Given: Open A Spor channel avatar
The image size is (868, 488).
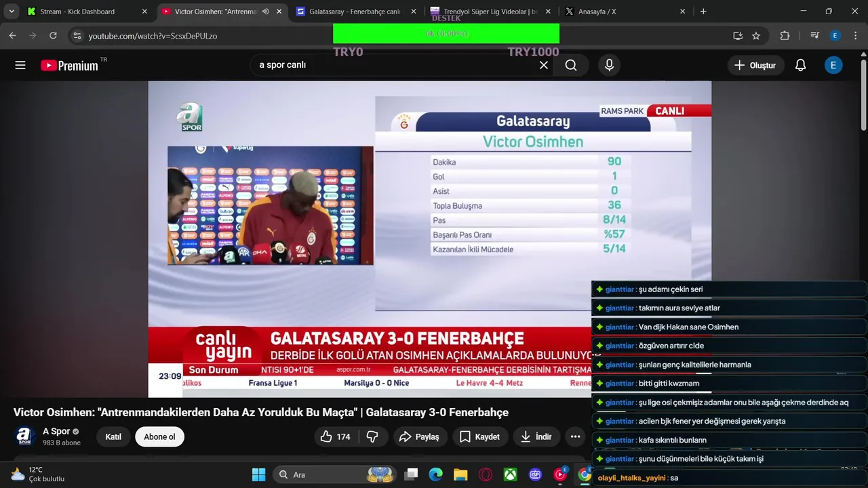Looking at the screenshot, I should point(25,436).
